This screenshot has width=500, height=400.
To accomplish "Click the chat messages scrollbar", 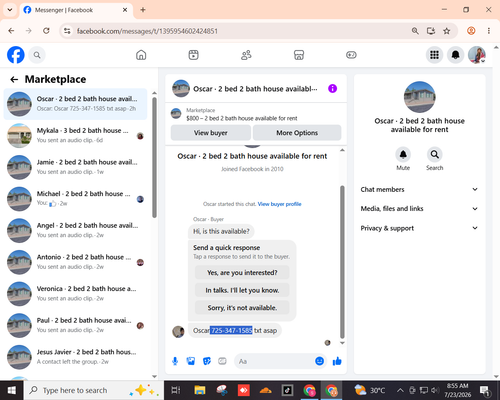I will 342,262.
